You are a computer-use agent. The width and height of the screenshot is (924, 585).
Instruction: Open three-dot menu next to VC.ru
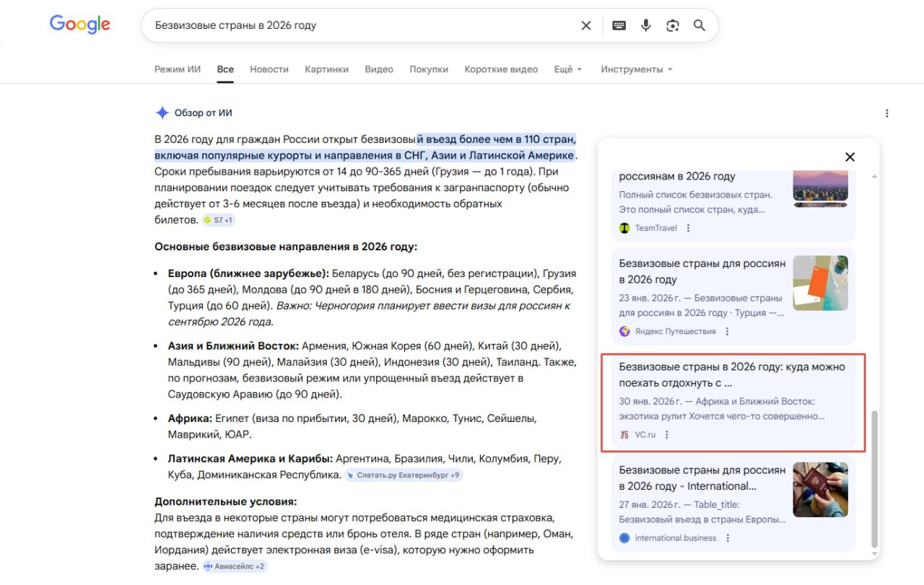[x=667, y=435]
